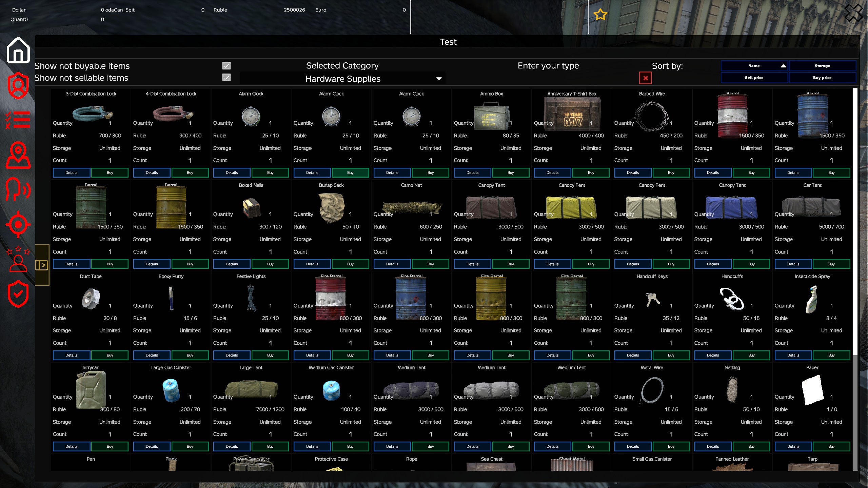View Details for Car Tent
Image resolution: width=868 pixels, height=488 pixels.
point(793,264)
